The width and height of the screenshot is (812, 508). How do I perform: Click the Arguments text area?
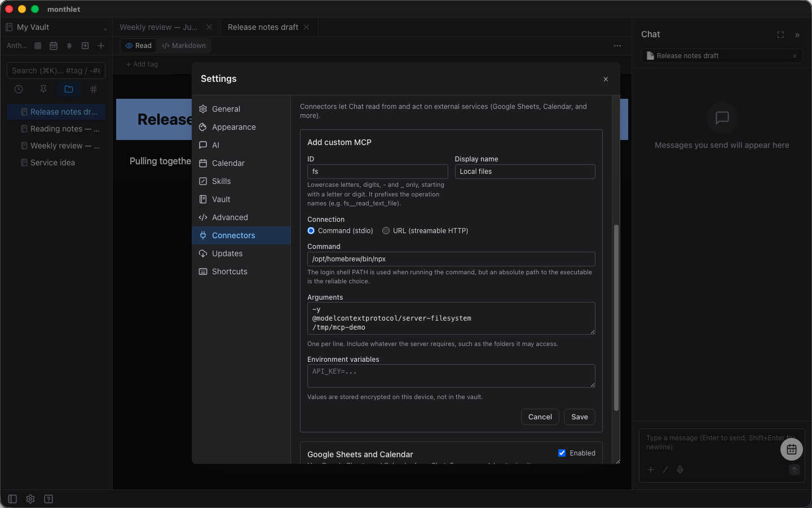pyautogui.click(x=451, y=318)
